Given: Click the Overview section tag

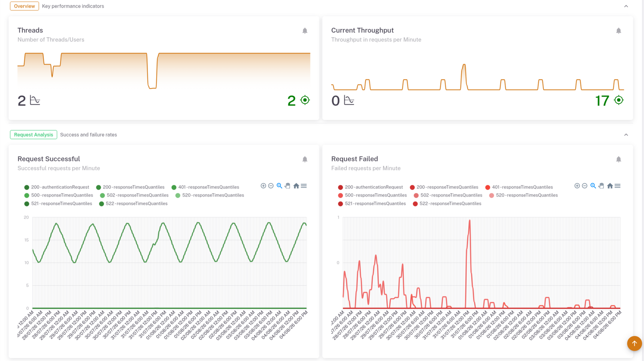Looking at the screenshot, I should (x=24, y=6).
